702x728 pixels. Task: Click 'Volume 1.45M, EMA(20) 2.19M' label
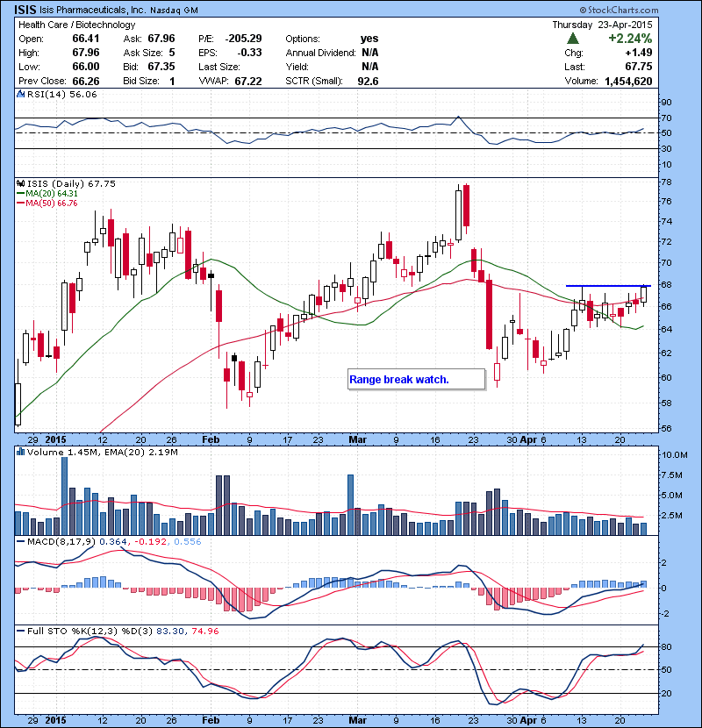[102, 452]
